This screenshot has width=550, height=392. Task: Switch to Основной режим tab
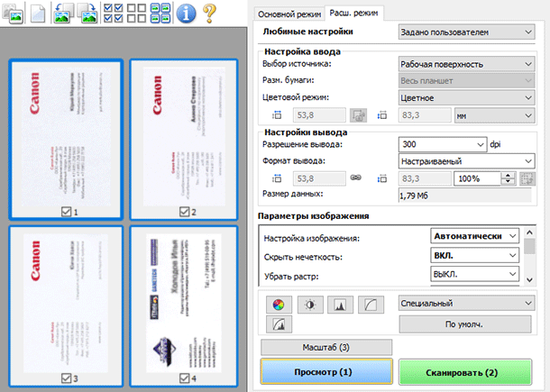click(x=289, y=14)
